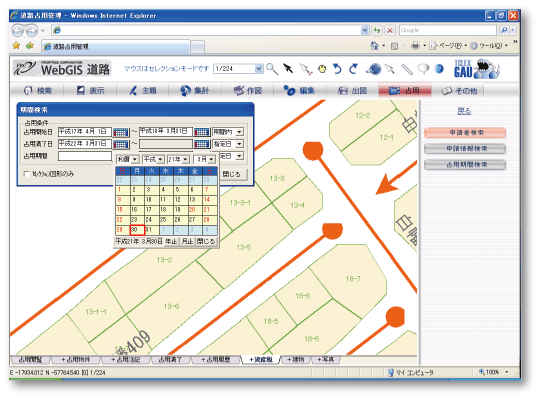This screenshot has width=540, height=399.
Task: Switch to the 占用終了 bottom tab
Action: click(170, 360)
